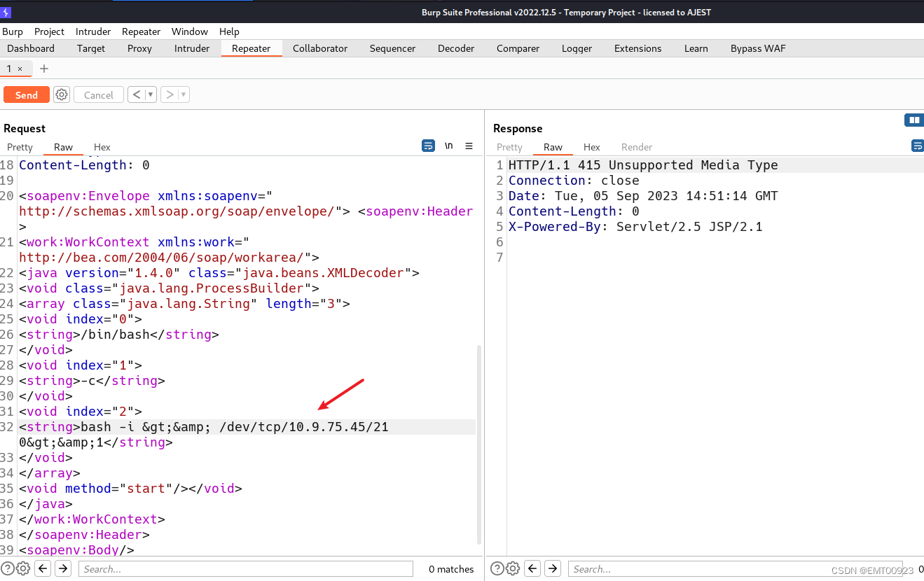Jump to previous match in Response search
The width and height of the screenshot is (924, 581).
532,568
